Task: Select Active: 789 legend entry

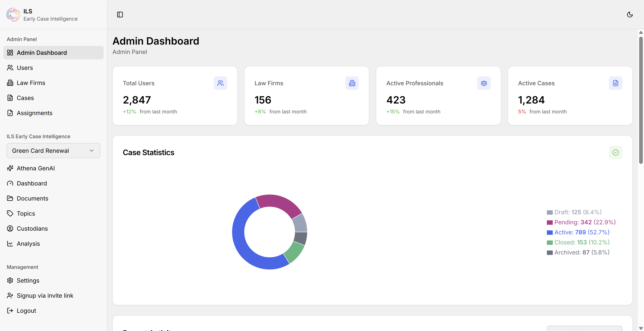Action: coord(578,232)
